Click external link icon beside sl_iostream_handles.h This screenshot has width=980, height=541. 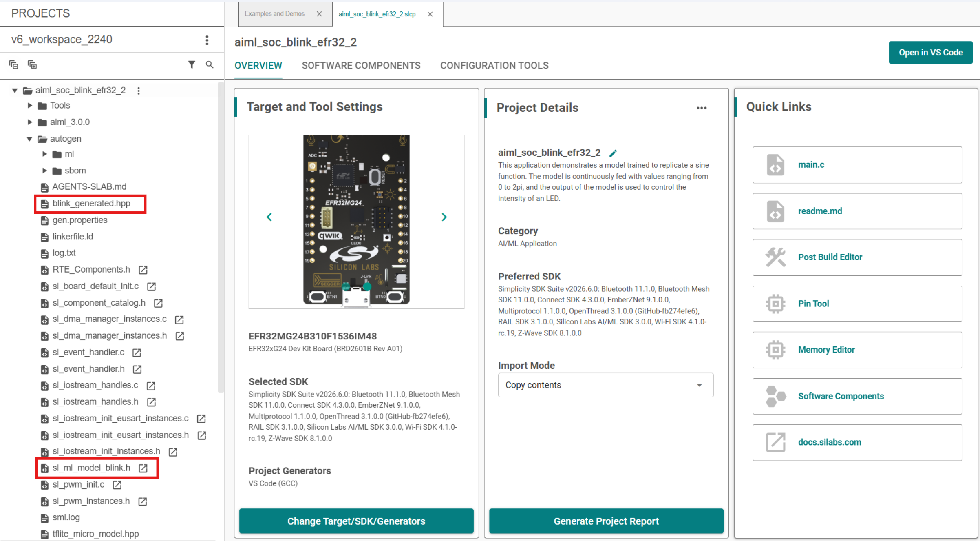(152, 402)
